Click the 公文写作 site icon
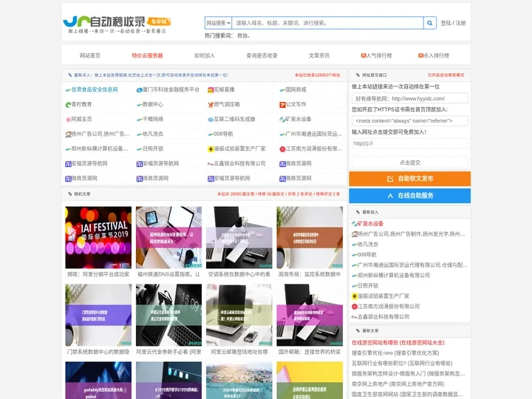This screenshot has width=532, height=399. (x=282, y=105)
